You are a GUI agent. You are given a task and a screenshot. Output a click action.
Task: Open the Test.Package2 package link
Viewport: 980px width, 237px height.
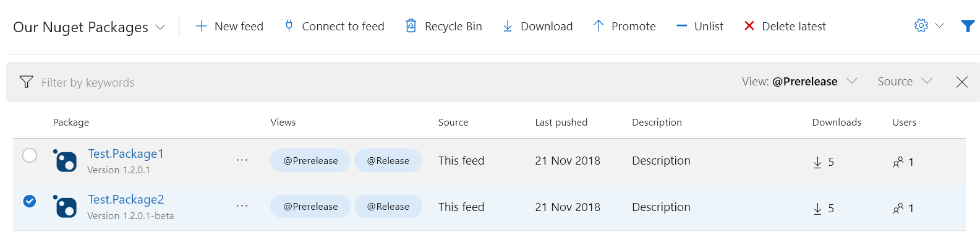coord(126,199)
